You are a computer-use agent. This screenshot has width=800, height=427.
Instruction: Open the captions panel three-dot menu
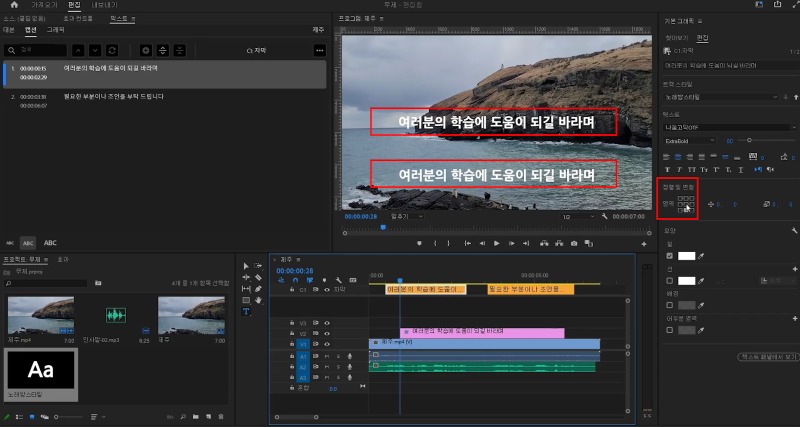tap(320, 51)
